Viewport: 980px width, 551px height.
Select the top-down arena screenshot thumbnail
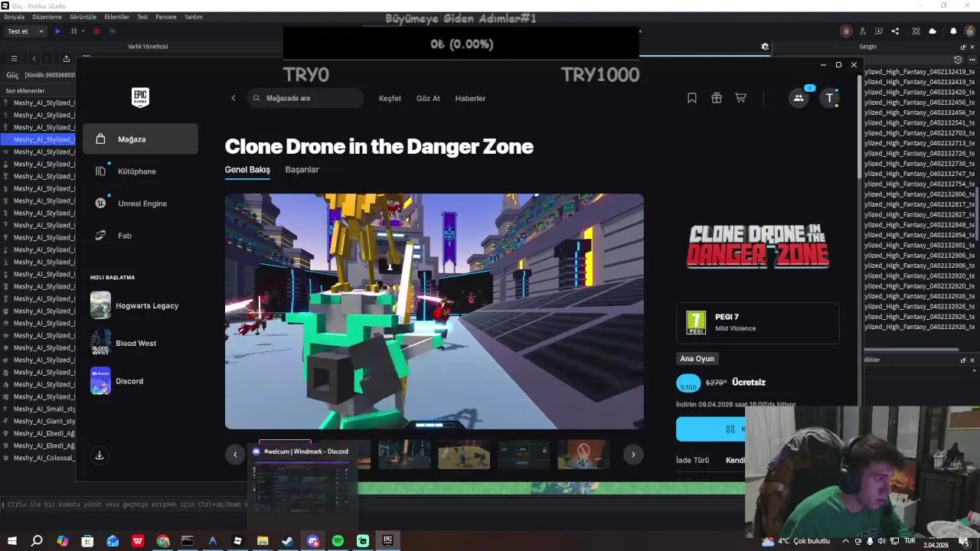[x=464, y=455]
